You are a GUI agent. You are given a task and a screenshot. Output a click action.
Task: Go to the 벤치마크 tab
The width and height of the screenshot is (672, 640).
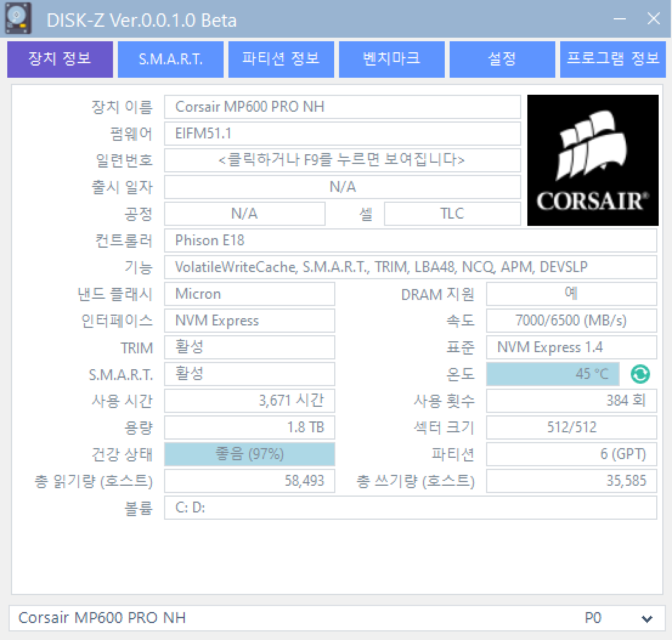[x=392, y=60]
